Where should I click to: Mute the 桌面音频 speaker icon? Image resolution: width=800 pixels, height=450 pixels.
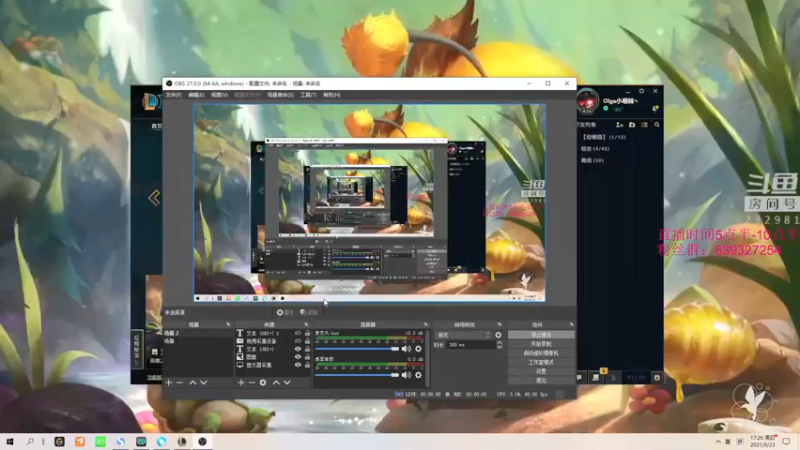[406, 375]
